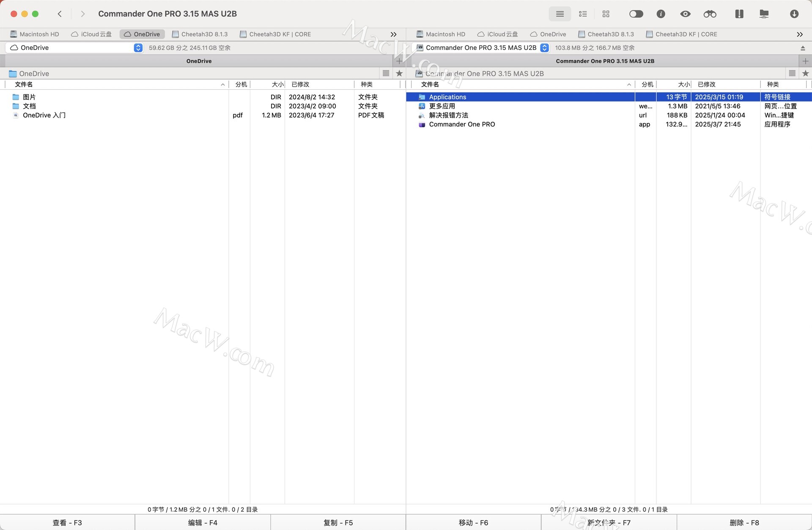Expand more right pane drives chevron
Viewport: 812px width, 530px height.
(799, 34)
